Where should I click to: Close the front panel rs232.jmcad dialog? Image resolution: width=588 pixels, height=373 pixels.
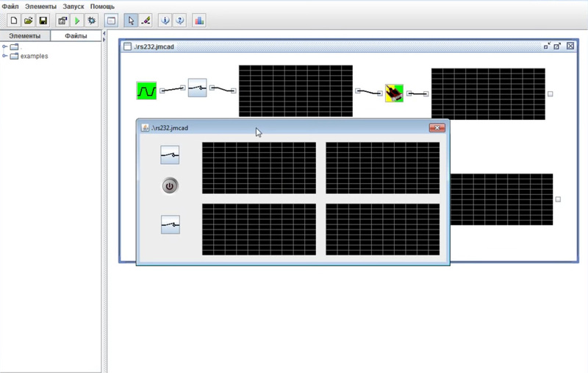pos(437,128)
